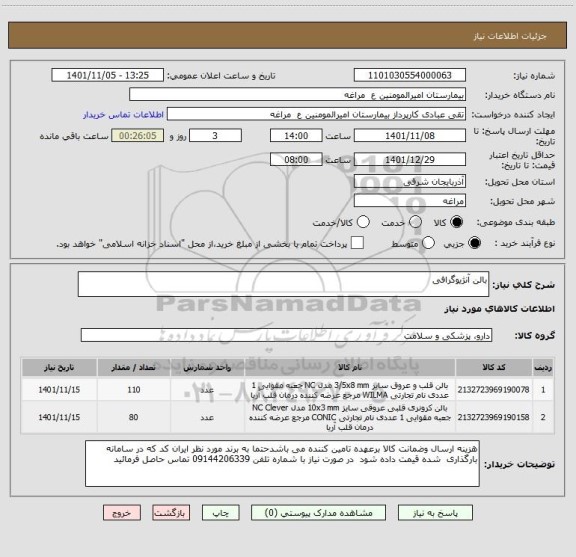Click the کد کالا column header
This screenshot has width=576, height=557.
click(x=494, y=367)
